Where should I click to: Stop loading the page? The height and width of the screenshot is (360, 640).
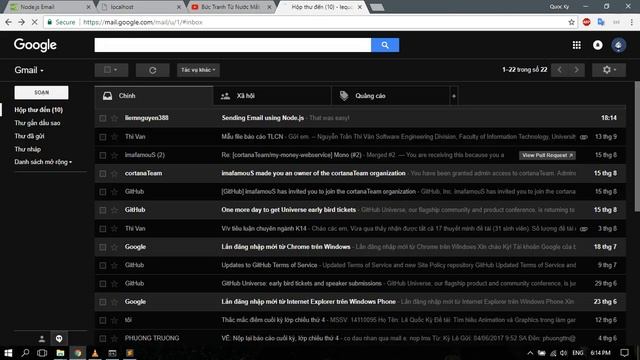click(x=35, y=22)
